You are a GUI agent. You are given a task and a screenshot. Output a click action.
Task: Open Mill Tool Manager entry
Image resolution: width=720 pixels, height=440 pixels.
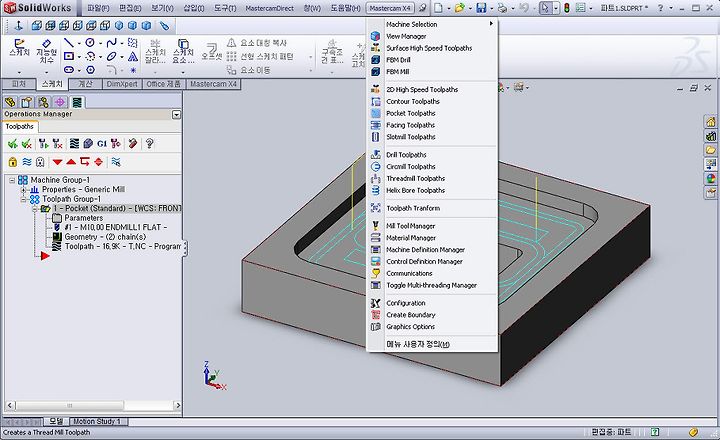(411, 226)
